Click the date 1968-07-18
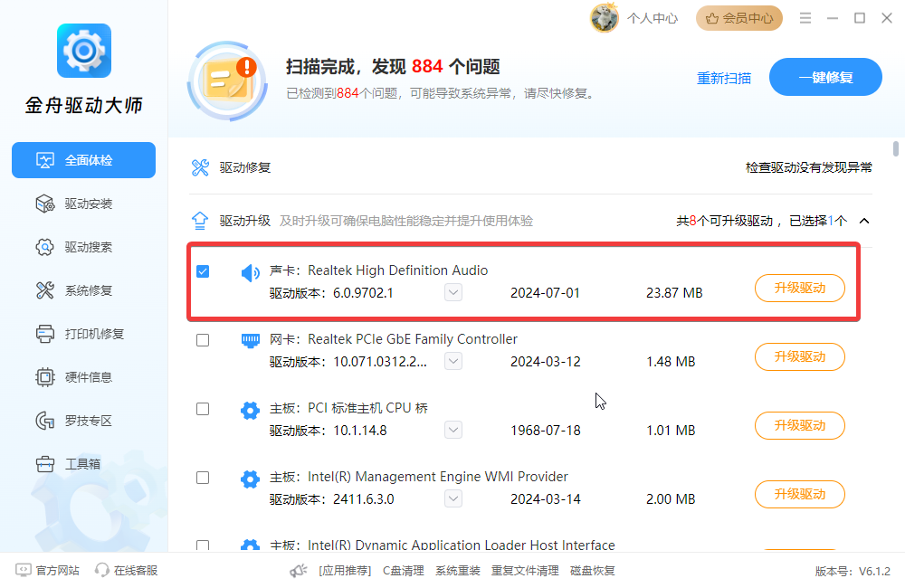 coord(546,431)
